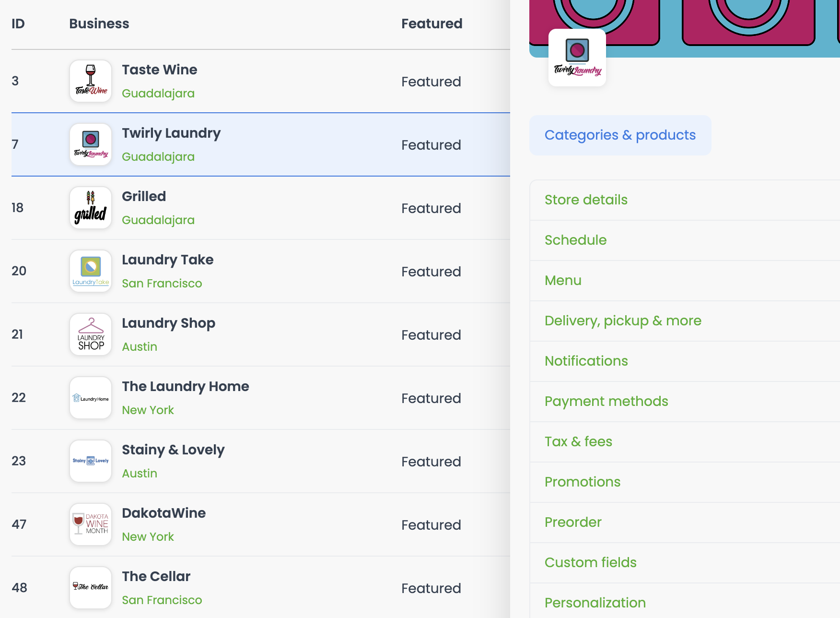Screen dimensions: 840x618
Task: Click the Featured column header
Action: (x=432, y=24)
